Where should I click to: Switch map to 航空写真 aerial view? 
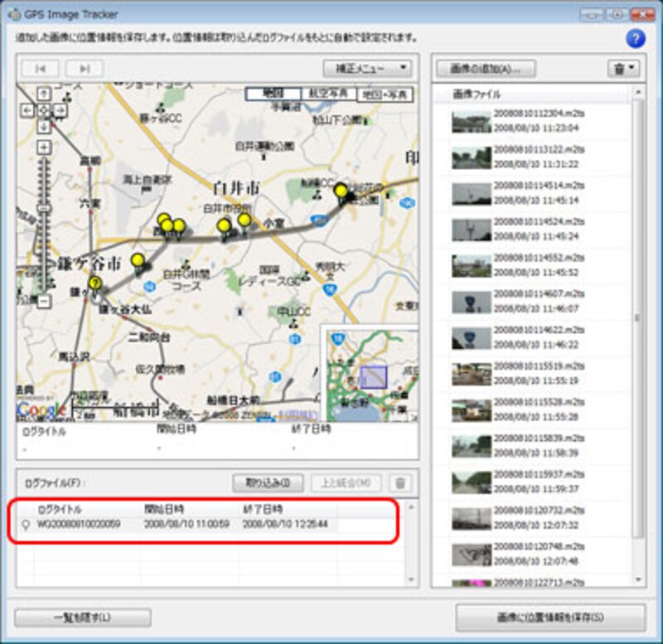click(328, 94)
